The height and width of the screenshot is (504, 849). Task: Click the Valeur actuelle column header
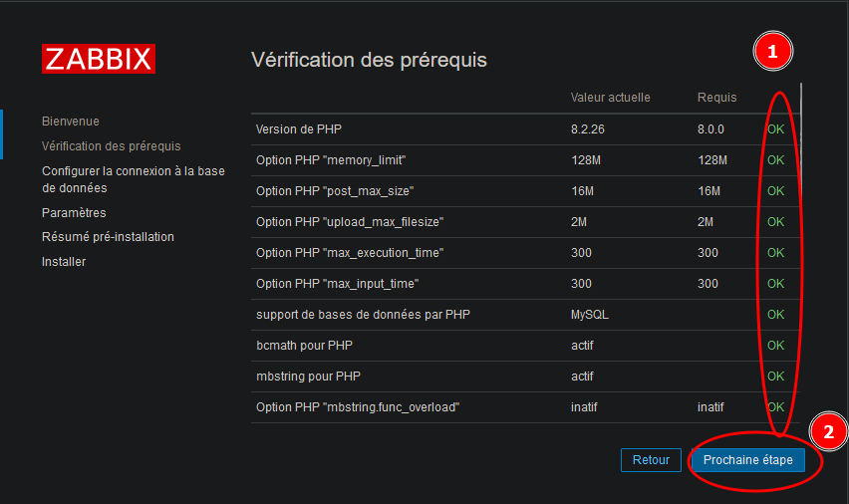point(610,98)
